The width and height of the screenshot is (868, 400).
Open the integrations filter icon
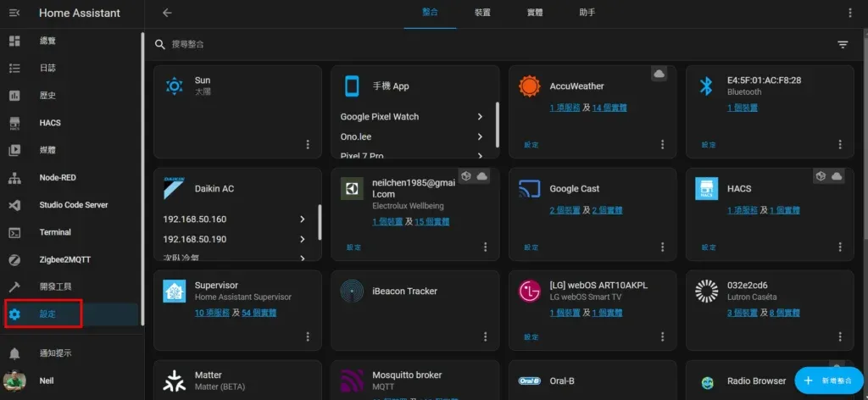point(843,44)
